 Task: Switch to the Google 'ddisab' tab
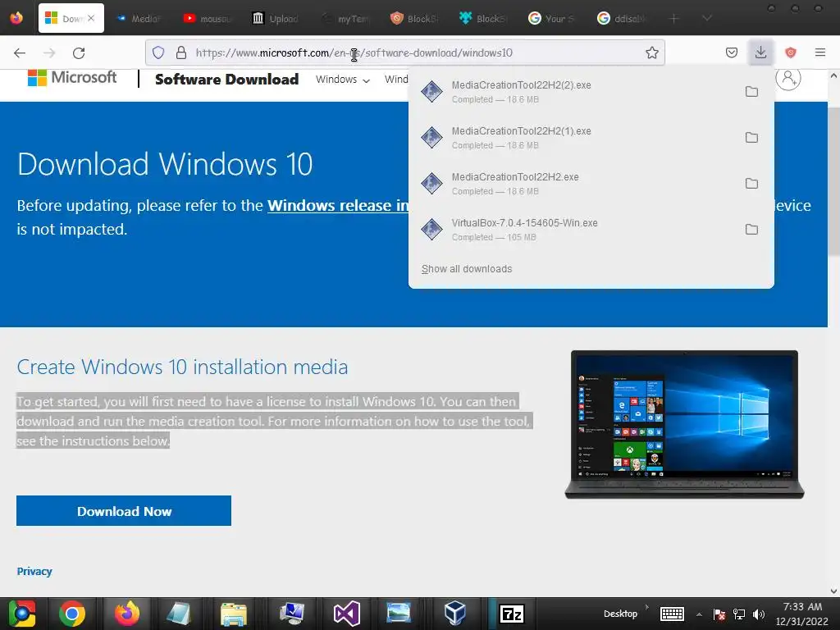(620, 19)
